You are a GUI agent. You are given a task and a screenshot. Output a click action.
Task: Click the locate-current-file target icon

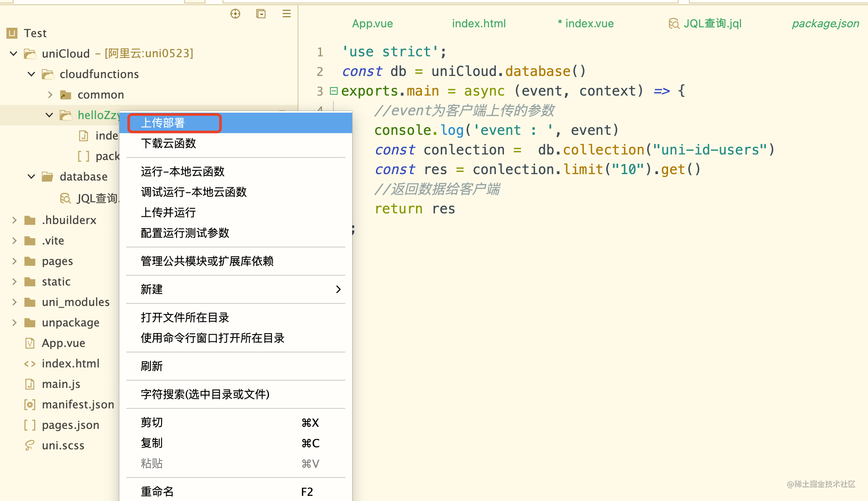(x=235, y=14)
